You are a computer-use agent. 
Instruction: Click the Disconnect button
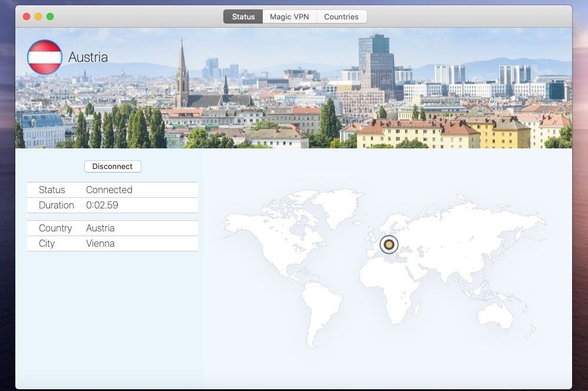click(x=113, y=166)
